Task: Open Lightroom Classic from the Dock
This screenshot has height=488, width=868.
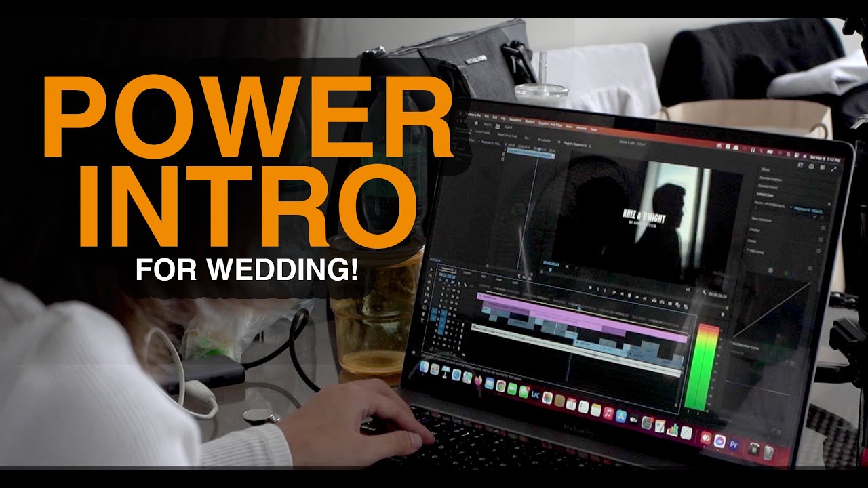Action: [x=535, y=394]
